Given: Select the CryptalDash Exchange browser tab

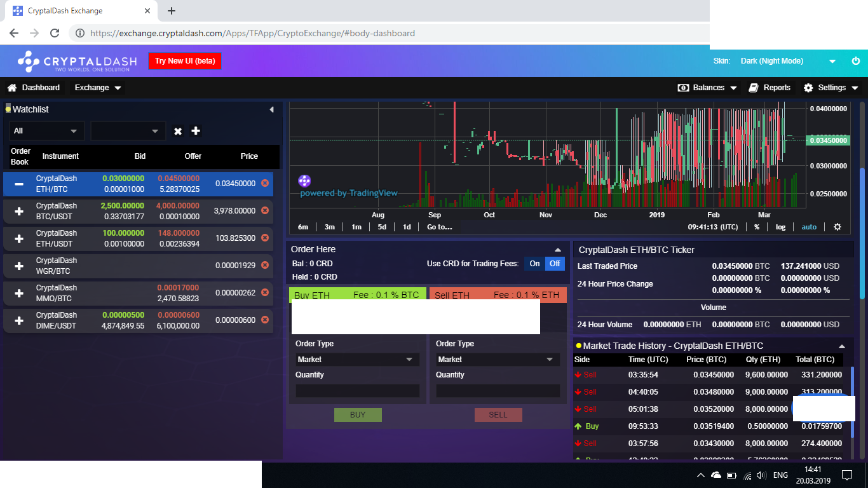Looking at the screenshot, I should (83, 11).
